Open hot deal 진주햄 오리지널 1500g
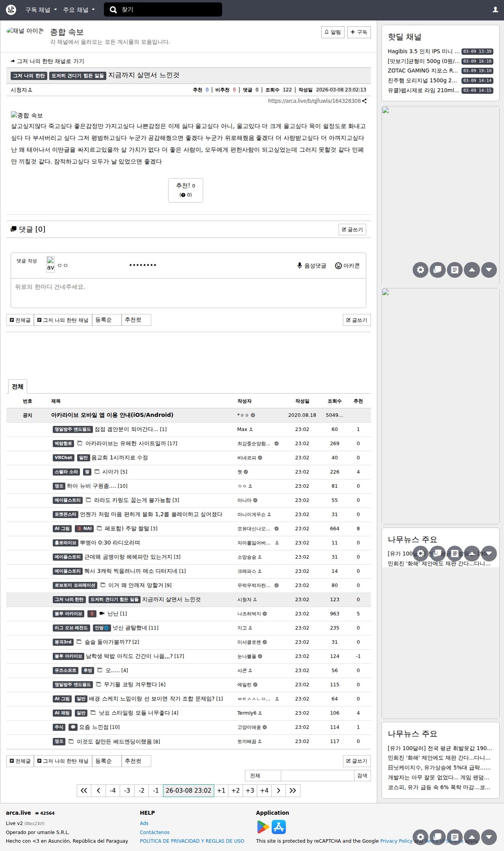Image resolution: width=504 pixels, height=851 pixels. [x=422, y=80]
